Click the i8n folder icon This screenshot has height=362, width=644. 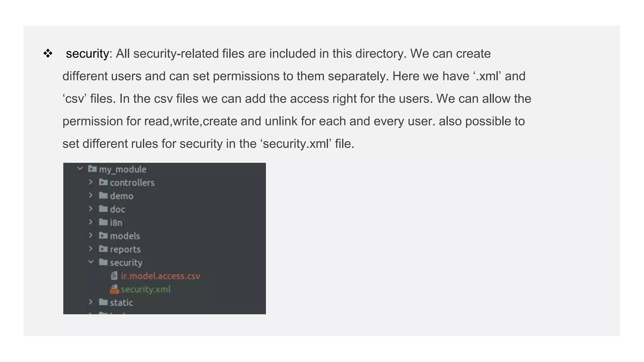[x=103, y=222]
